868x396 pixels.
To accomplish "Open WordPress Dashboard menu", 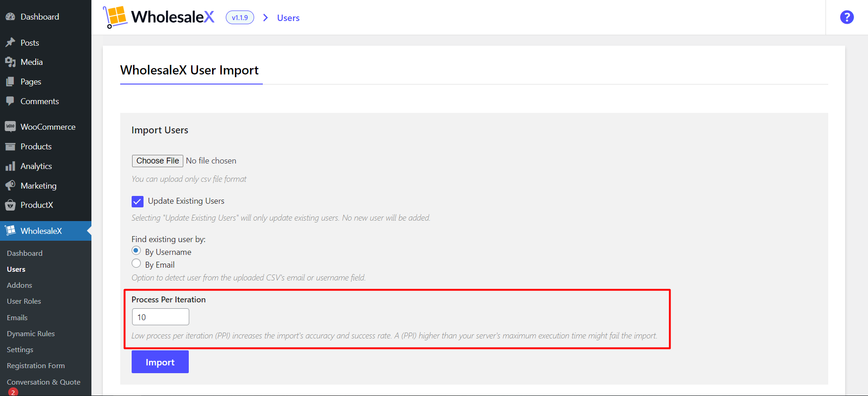I will [x=46, y=17].
